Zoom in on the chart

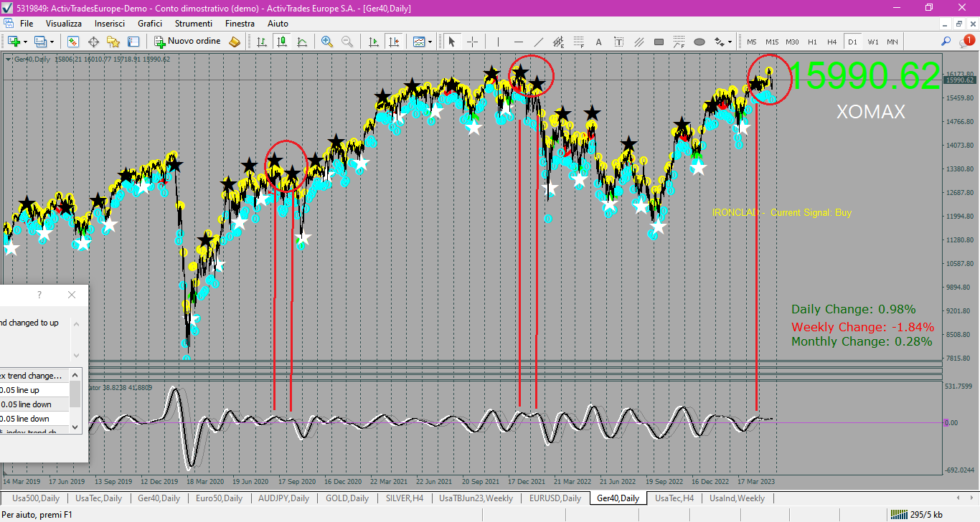coord(327,42)
